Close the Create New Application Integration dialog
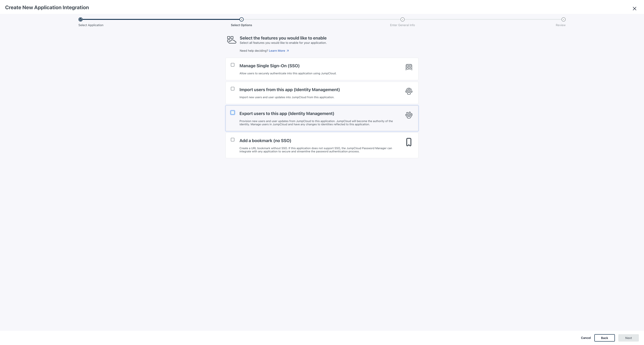This screenshot has width=644, height=345. coord(634,8)
